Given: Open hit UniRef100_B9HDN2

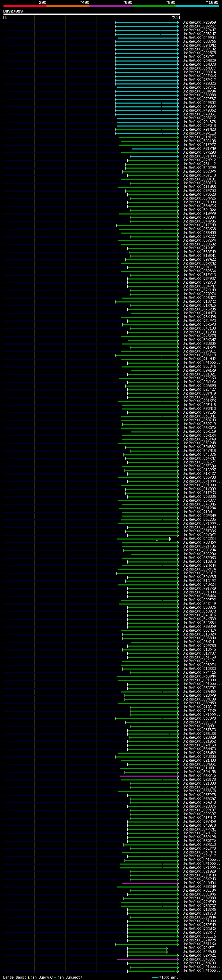Looking at the screenshot, I should point(199,45).
